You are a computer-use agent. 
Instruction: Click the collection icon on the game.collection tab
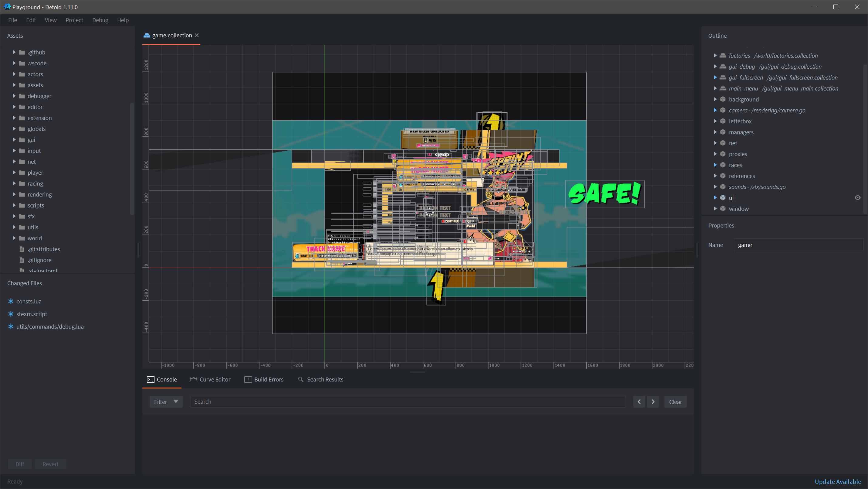(146, 35)
